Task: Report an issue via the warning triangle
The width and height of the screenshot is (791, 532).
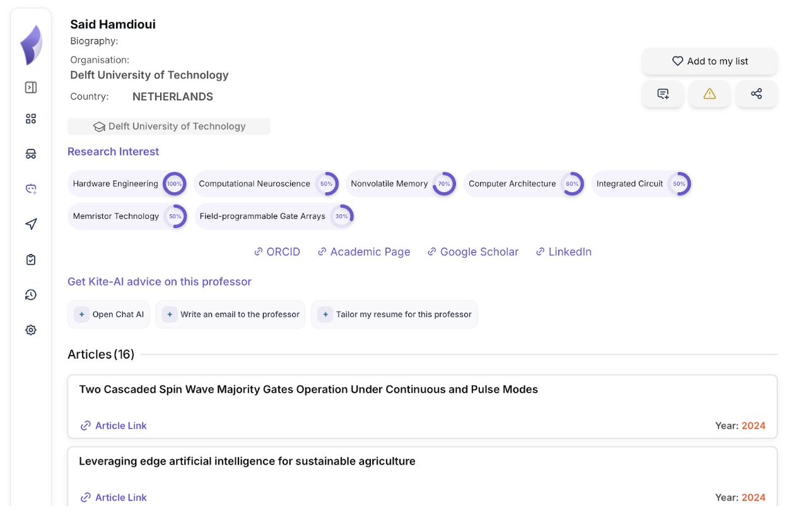Action: [x=710, y=94]
